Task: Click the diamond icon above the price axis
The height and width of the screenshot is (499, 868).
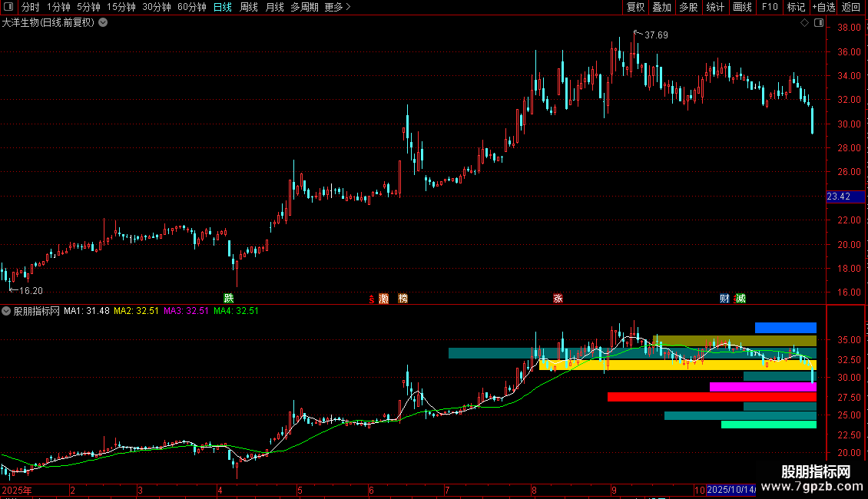Action: click(x=804, y=23)
